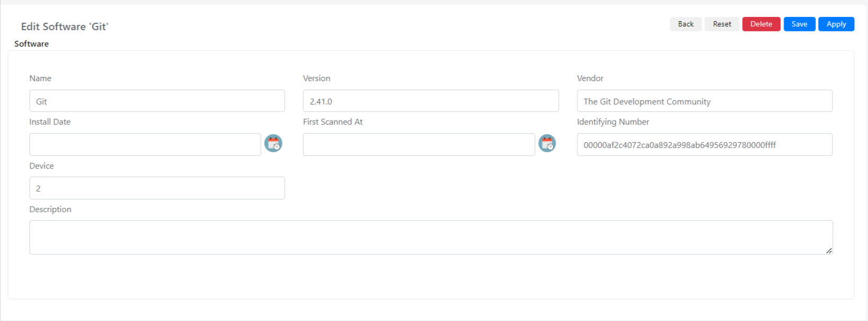Viewport: 868px width, 321px height.
Task: Click inside the Description text area
Action: [x=431, y=237]
